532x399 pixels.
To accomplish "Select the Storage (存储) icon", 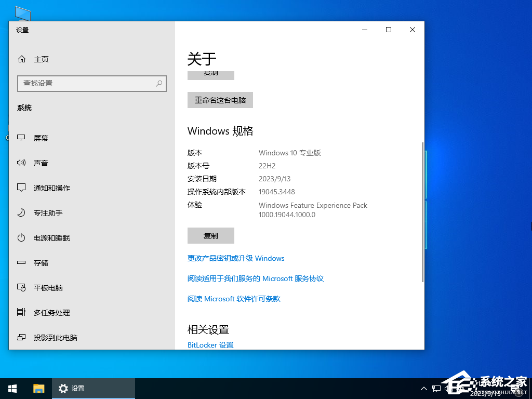I will point(21,263).
